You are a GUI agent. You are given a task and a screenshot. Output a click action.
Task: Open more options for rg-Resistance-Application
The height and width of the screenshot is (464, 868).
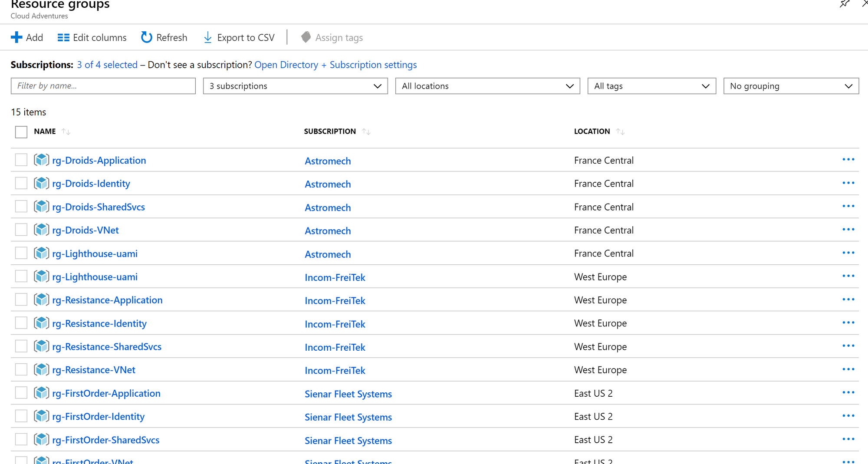848,299
